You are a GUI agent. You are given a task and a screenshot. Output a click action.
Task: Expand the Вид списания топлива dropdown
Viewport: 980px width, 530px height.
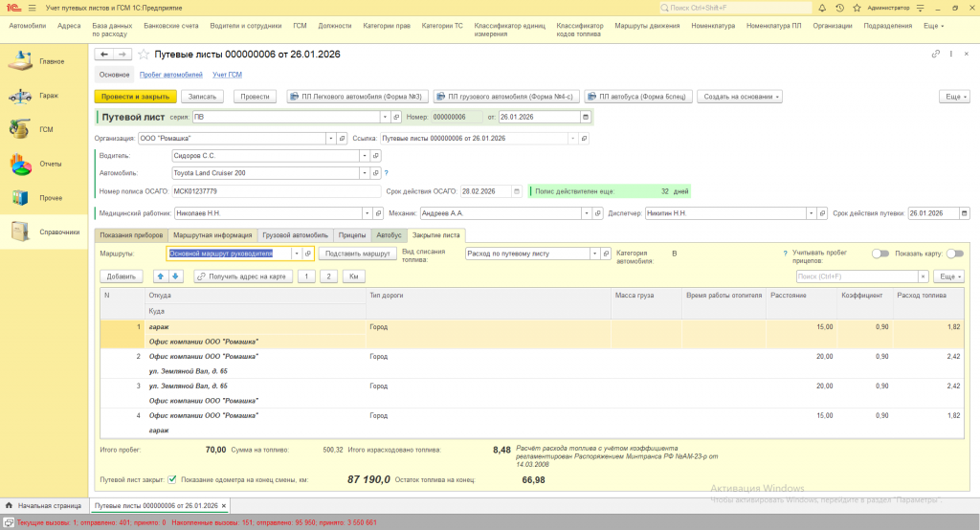[x=594, y=254]
